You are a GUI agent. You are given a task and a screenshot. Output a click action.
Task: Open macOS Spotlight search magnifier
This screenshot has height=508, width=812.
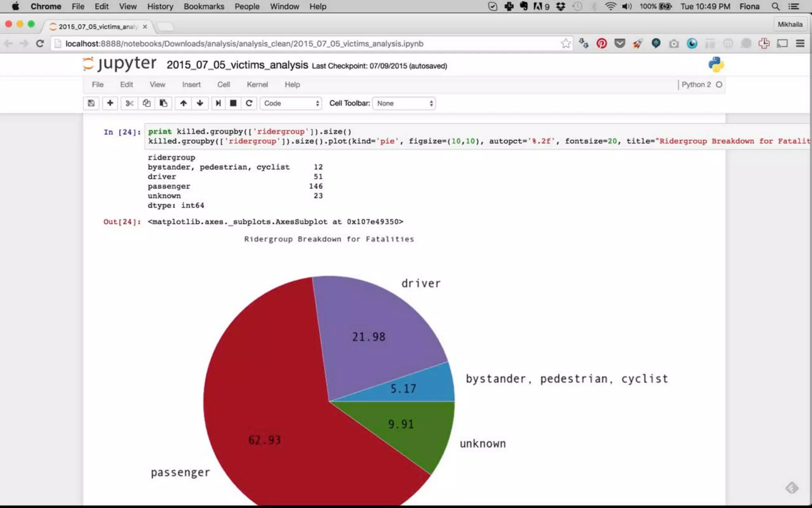point(776,6)
